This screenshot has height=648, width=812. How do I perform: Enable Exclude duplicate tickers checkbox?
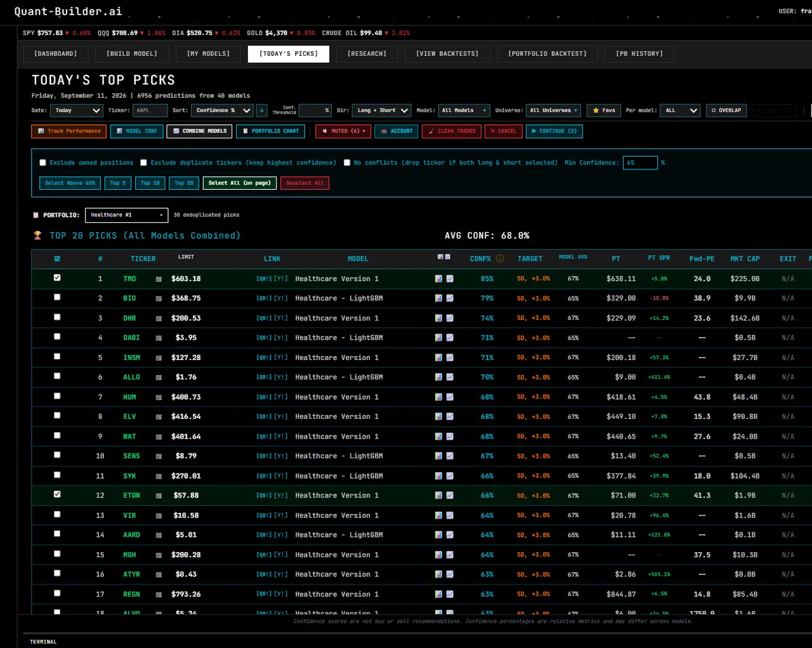tap(143, 163)
